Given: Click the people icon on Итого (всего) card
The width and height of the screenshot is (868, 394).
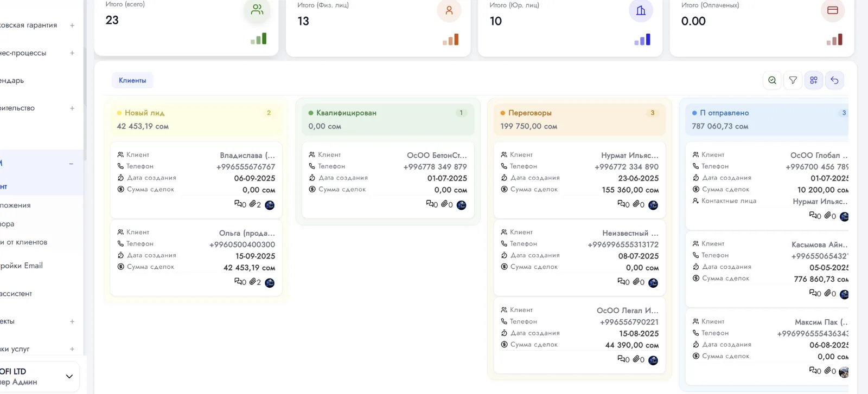Looking at the screenshot, I should pyautogui.click(x=257, y=10).
